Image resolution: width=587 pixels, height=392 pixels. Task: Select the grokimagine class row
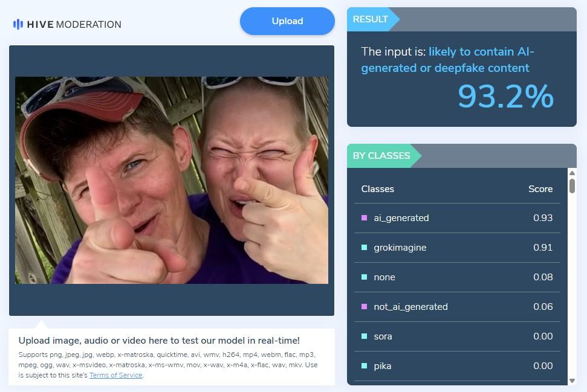click(457, 248)
